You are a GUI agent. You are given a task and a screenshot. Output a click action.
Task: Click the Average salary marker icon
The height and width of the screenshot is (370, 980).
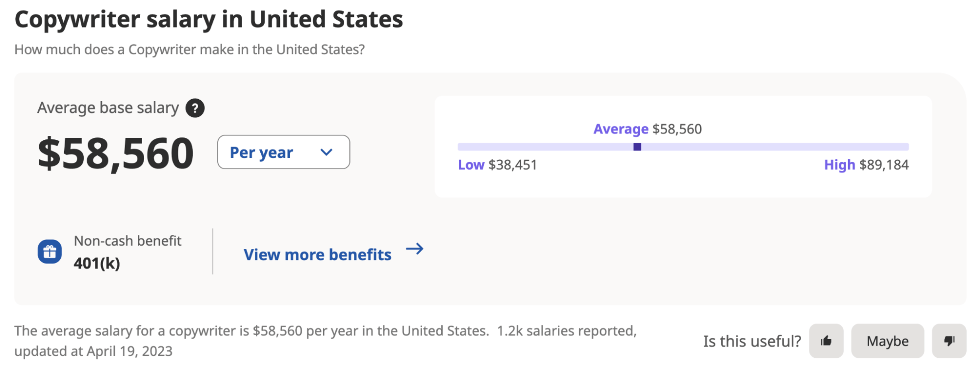coord(637,146)
